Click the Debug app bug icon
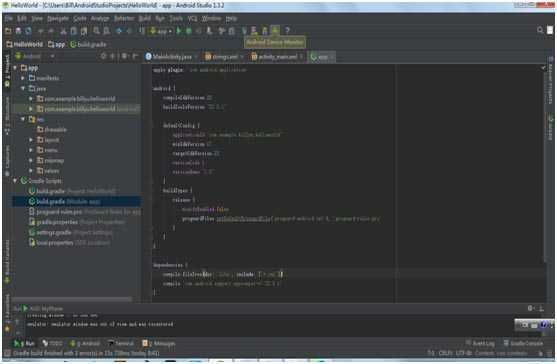The width and height of the screenshot is (557, 364). 189,31
